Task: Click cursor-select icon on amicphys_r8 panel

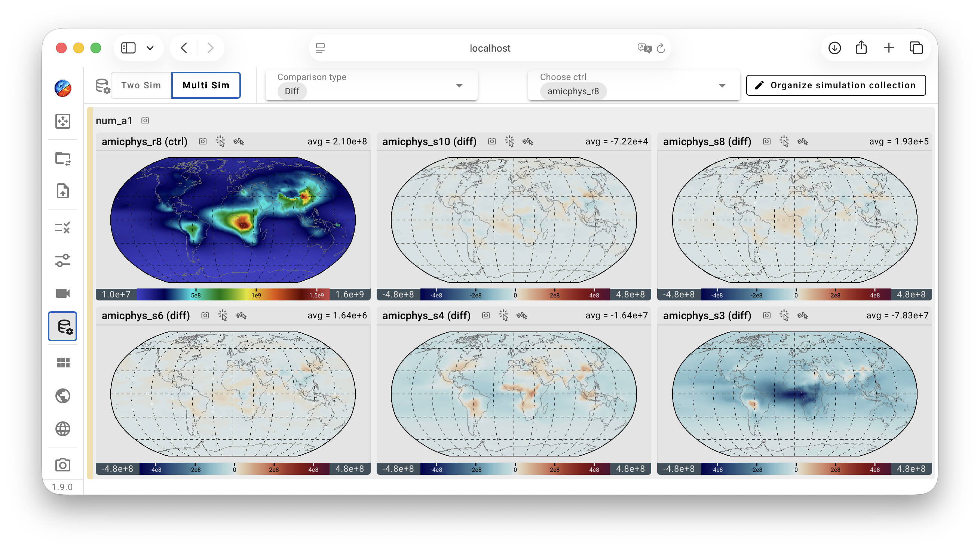Action: 221,141
